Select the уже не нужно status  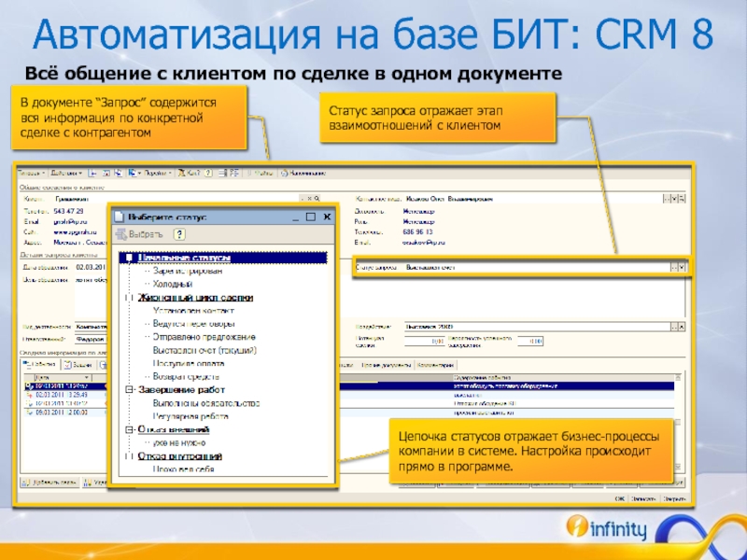pos(179,442)
